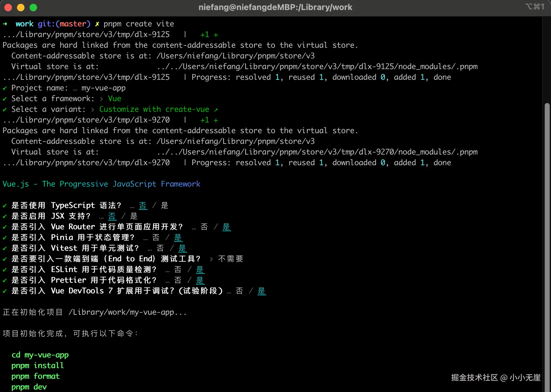Screen dimensions: 551x392
Task: Click the "是否引入 Prettier 用于代码格式化？" question text
Action: click(84, 280)
